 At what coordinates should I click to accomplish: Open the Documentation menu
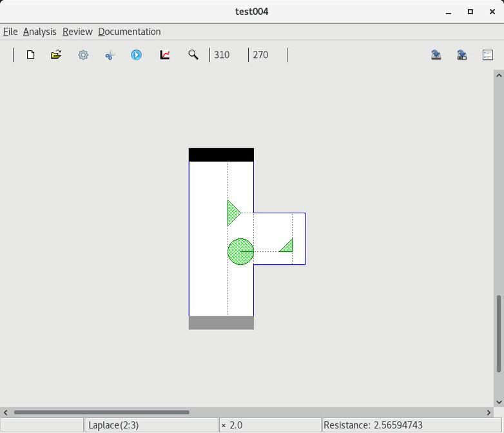tap(129, 32)
